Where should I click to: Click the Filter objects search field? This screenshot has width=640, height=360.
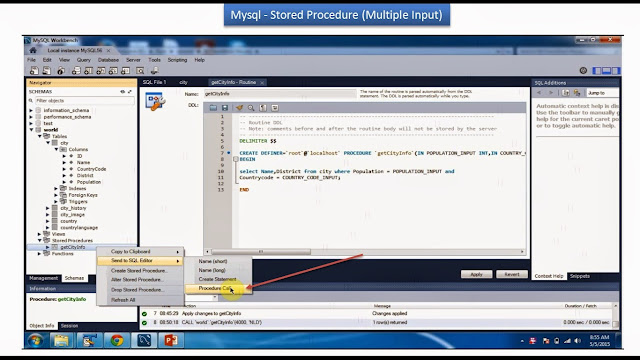coord(84,100)
